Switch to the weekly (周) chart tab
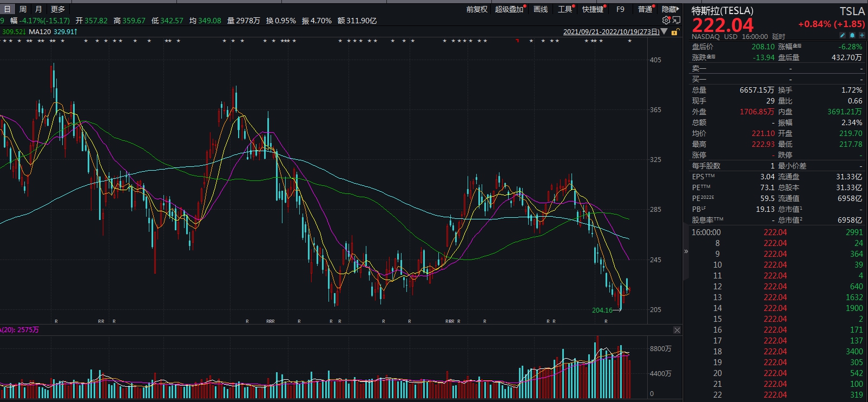Viewport: 868px width, 402px height. pyautogui.click(x=23, y=9)
